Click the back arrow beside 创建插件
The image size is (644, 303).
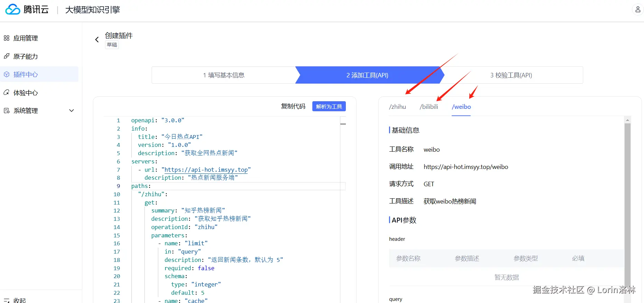(x=97, y=40)
